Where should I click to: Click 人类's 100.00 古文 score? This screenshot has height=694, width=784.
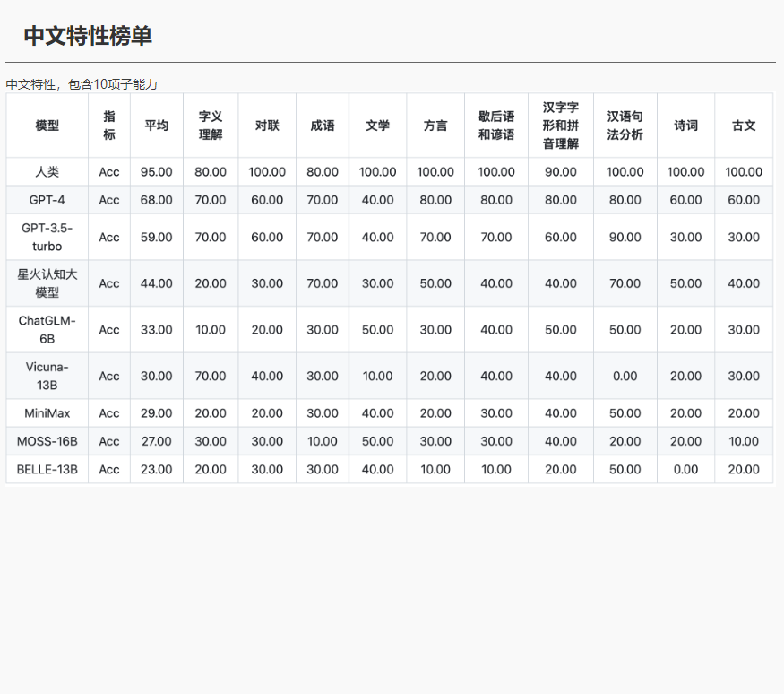[x=744, y=171]
